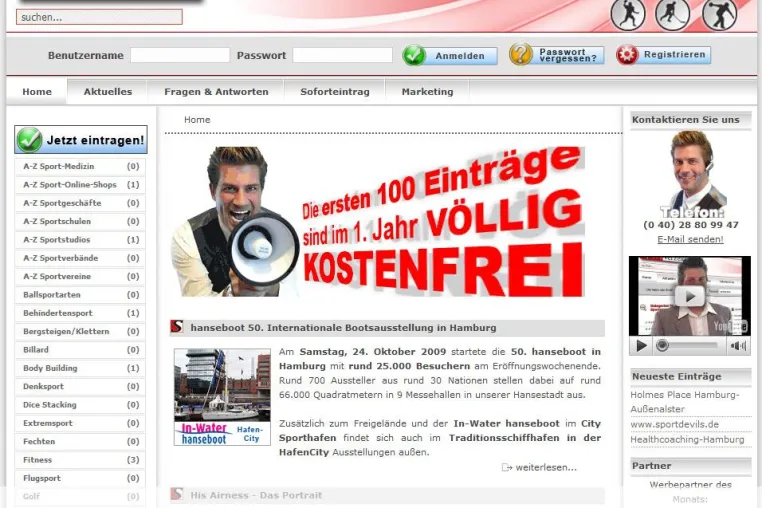762x508 pixels.
Task: Click the E-Mail senden! link
Action: [690, 239]
